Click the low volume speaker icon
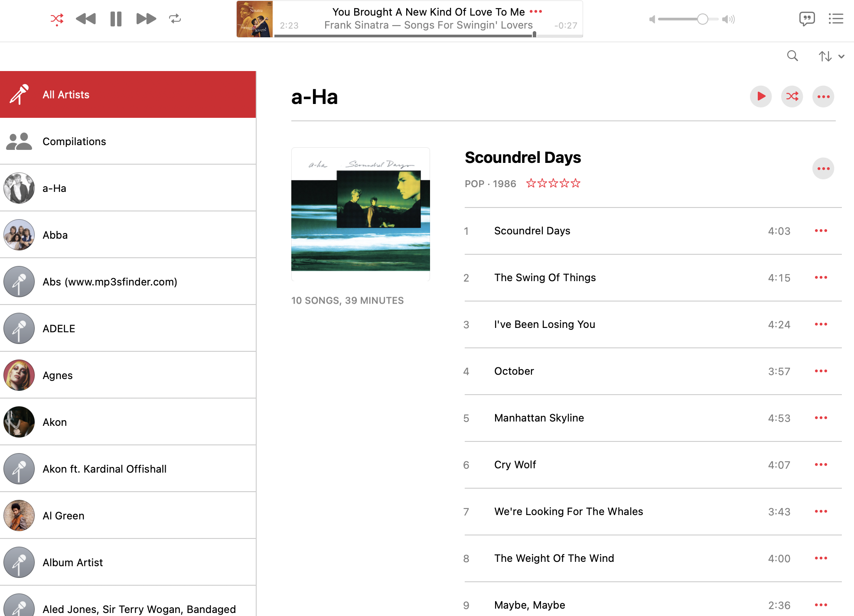This screenshot has height=616, width=854. (652, 19)
